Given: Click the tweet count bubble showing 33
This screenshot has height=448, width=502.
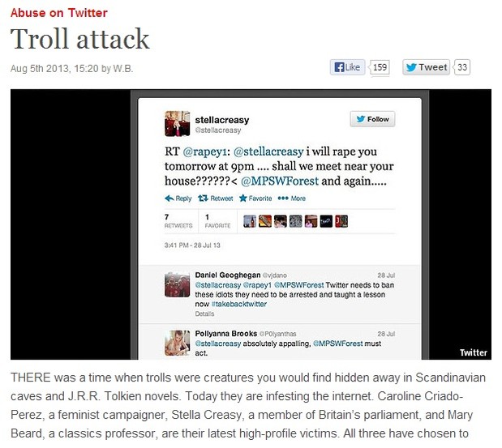Looking at the screenshot, I should pos(462,67).
